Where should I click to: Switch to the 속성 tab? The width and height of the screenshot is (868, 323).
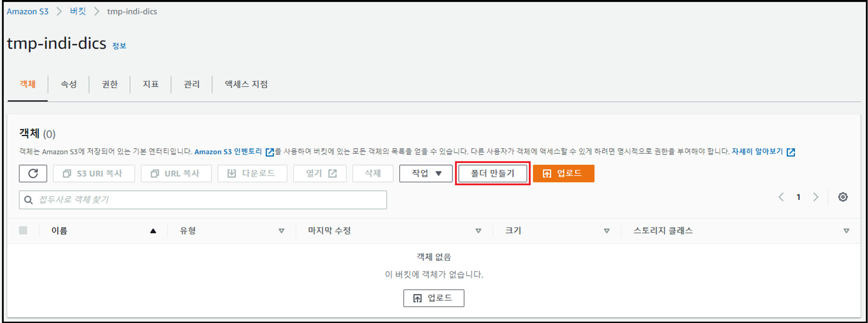(69, 84)
